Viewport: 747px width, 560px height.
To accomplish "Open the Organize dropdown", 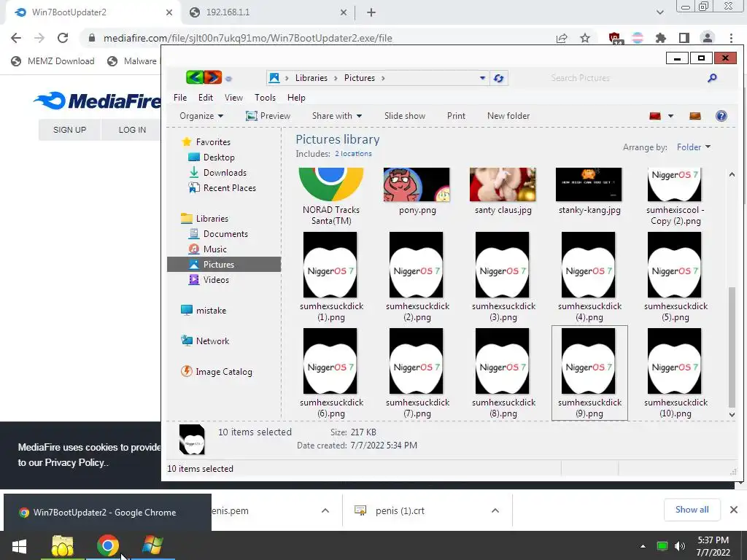I will pyautogui.click(x=201, y=116).
